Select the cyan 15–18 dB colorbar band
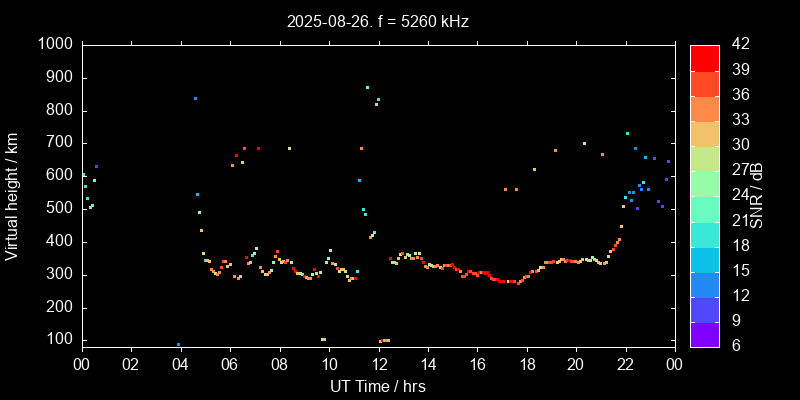This screenshot has width=800, height=400. click(x=705, y=258)
